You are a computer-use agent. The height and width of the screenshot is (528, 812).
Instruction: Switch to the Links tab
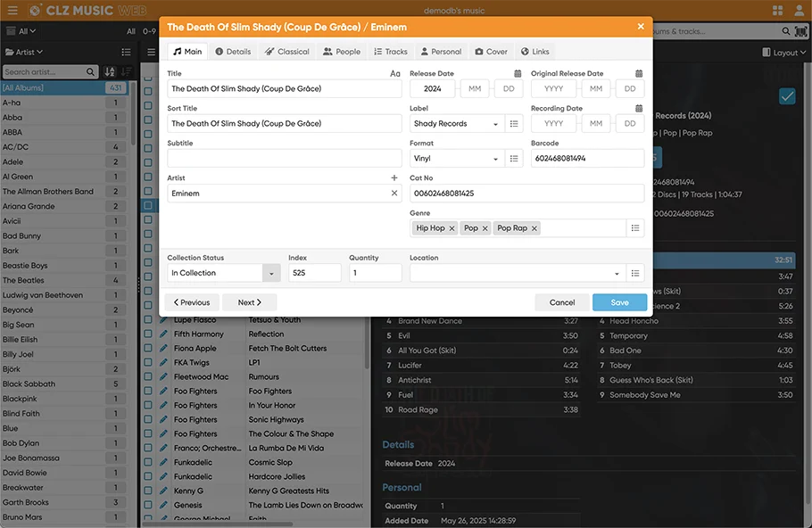[x=535, y=52]
